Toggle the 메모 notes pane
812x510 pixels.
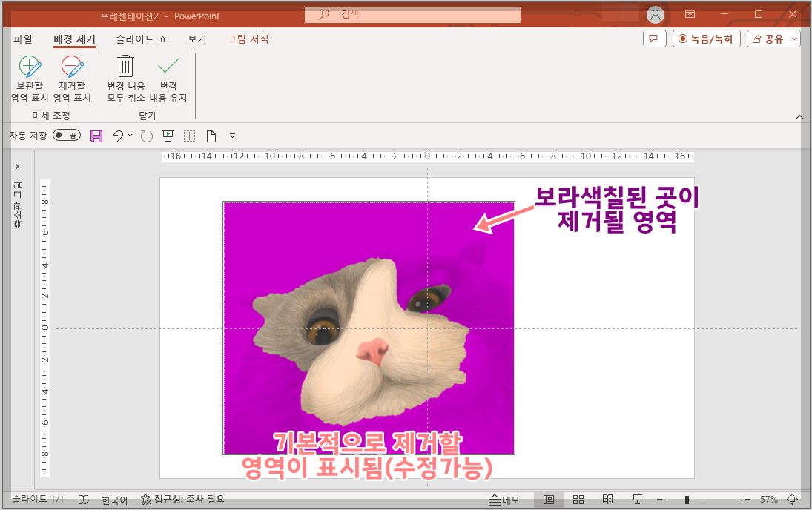click(x=504, y=500)
